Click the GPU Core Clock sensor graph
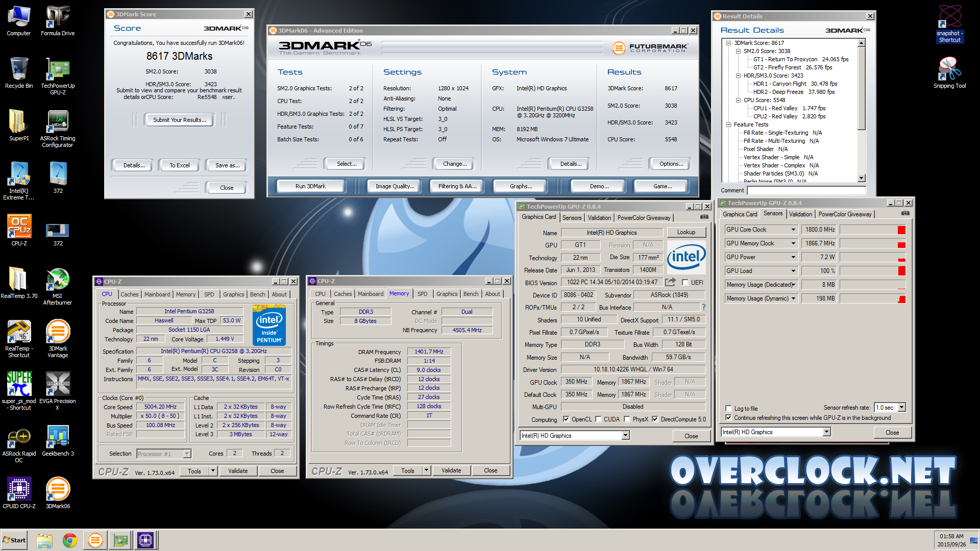This screenshot has width=980, height=551. pyautogui.click(x=873, y=230)
